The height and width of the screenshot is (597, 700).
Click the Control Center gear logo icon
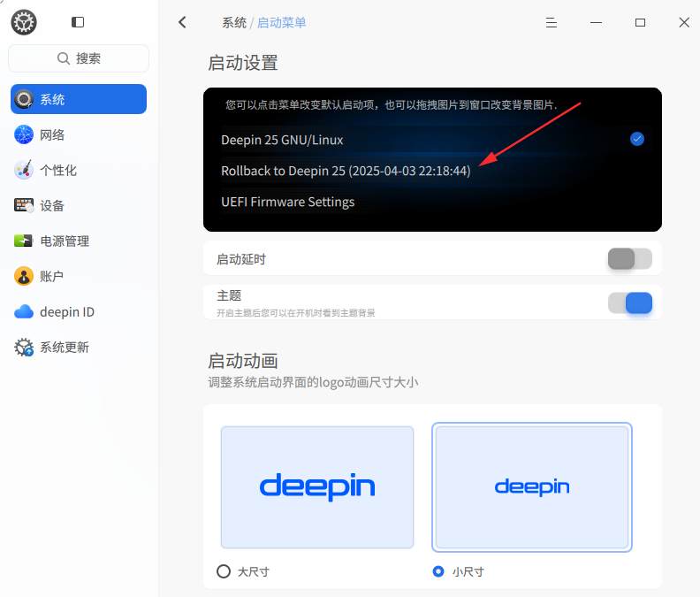(24, 22)
